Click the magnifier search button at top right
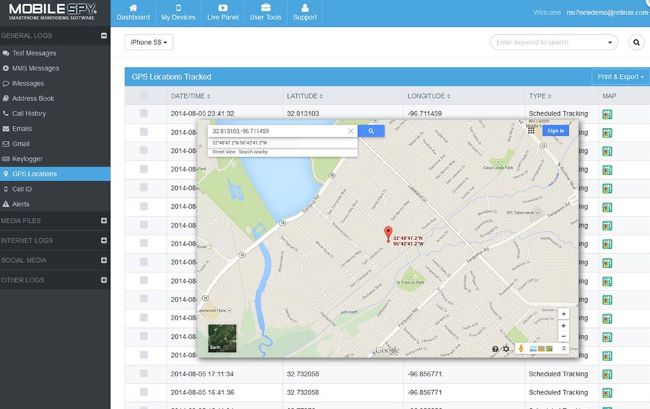Screen dimensions: 650x409 coord(636,42)
